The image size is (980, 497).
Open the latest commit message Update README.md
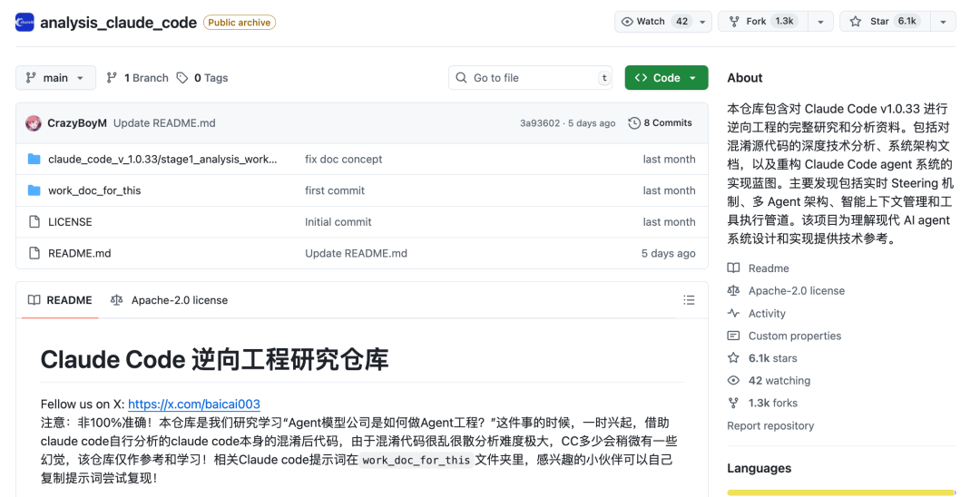[x=164, y=123]
